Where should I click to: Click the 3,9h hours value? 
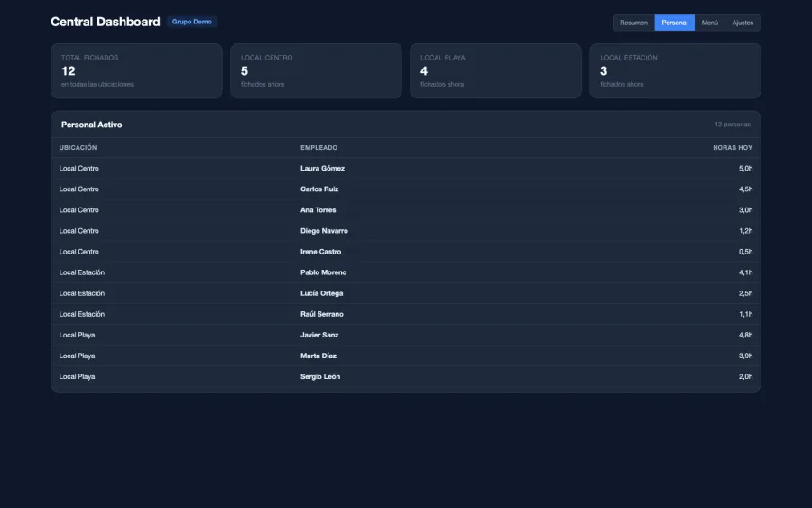[745, 356]
